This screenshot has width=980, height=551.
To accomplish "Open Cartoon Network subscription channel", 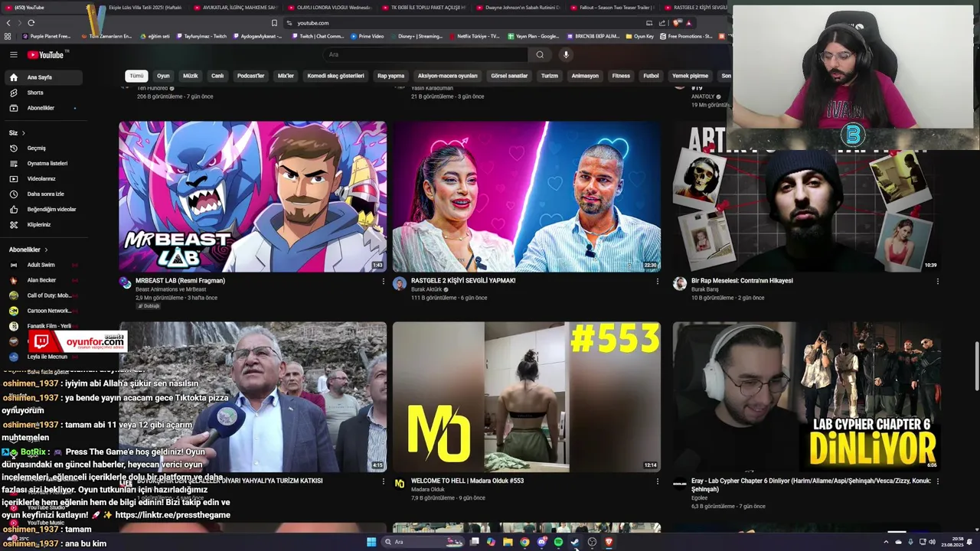I will point(42,311).
